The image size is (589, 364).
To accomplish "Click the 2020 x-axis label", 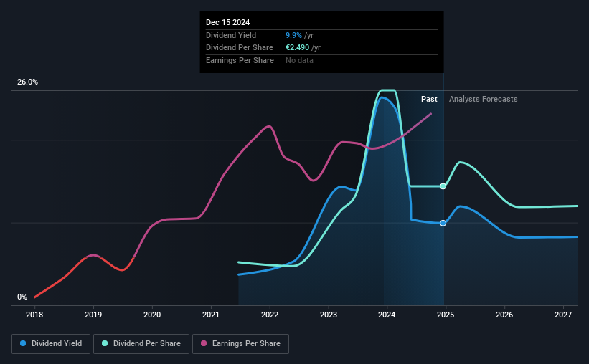I will [x=152, y=315].
